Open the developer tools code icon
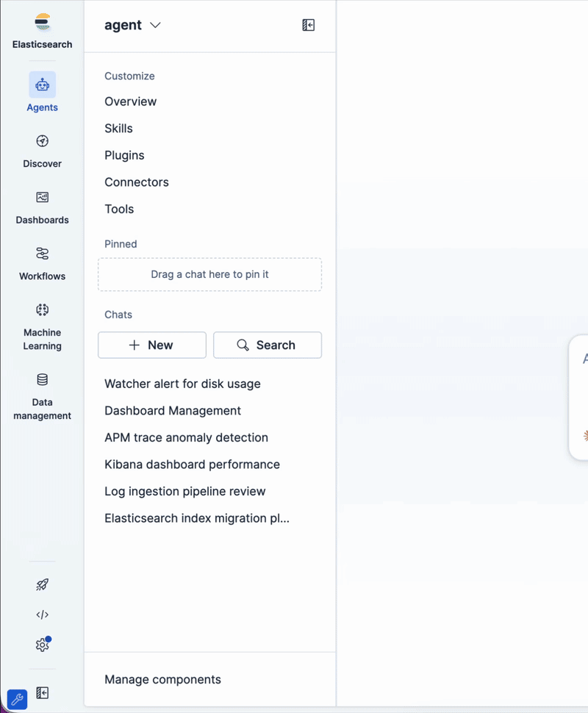This screenshot has height=713, width=588. 43,615
